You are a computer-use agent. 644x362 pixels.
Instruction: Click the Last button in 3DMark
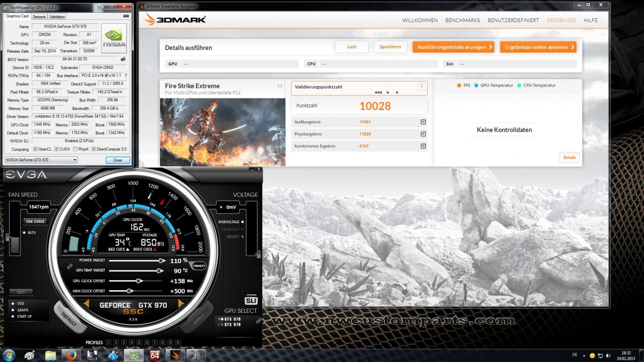click(x=352, y=47)
